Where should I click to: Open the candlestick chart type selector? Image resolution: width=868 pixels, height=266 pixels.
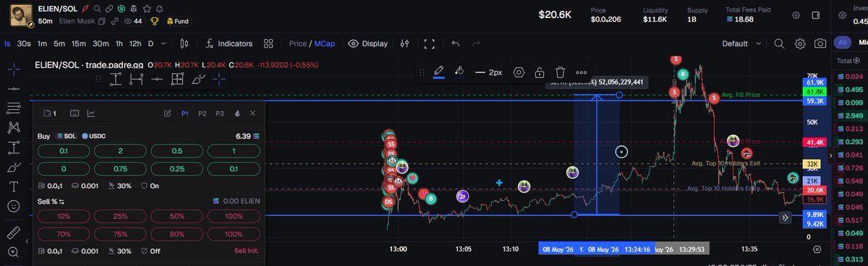click(184, 43)
